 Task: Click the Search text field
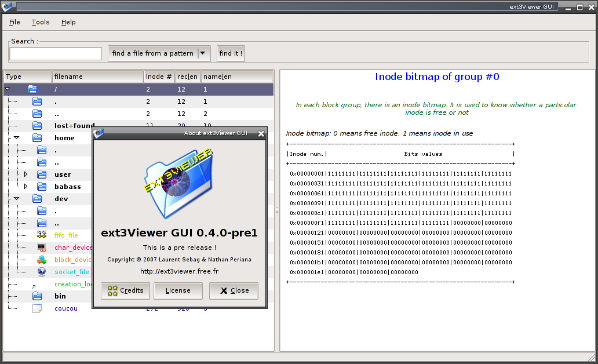coord(56,54)
